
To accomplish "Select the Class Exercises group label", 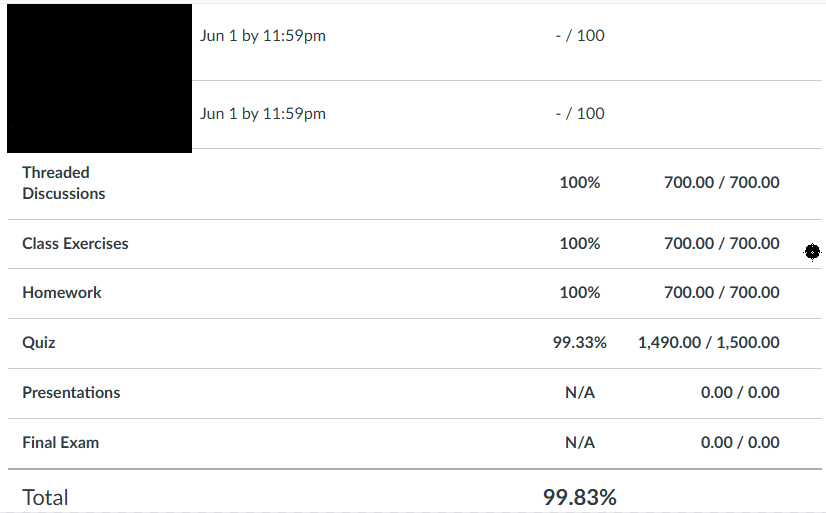I will [75, 243].
